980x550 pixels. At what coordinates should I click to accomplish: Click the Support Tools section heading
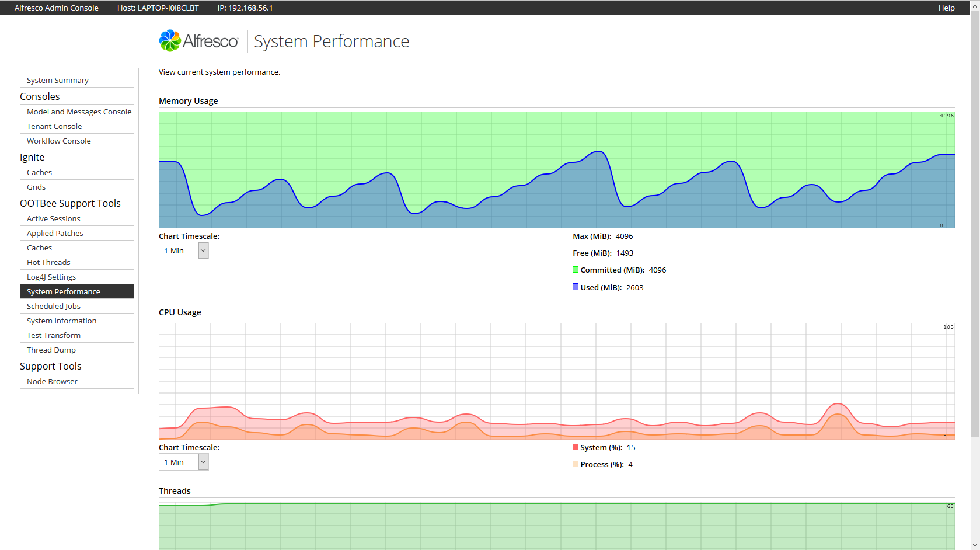[x=51, y=366]
